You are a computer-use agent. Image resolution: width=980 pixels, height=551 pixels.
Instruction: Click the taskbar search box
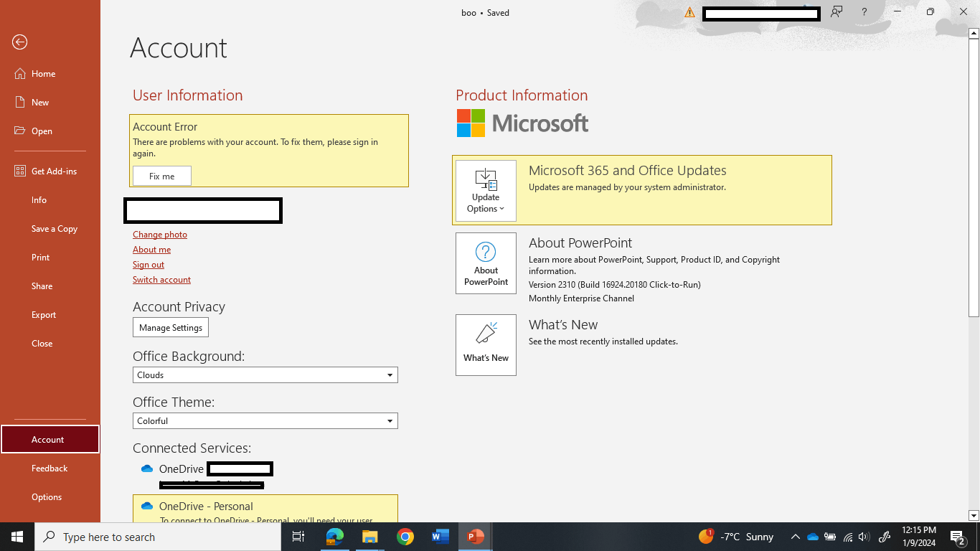158,537
